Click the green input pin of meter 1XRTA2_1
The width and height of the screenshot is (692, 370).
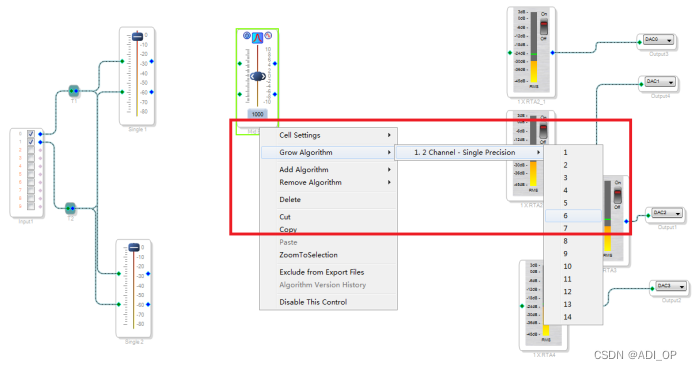tap(510, 53)
